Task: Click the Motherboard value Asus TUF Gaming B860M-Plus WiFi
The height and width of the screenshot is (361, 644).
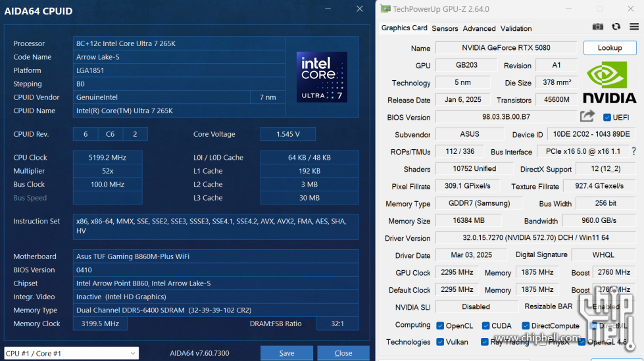Action: 216,256
